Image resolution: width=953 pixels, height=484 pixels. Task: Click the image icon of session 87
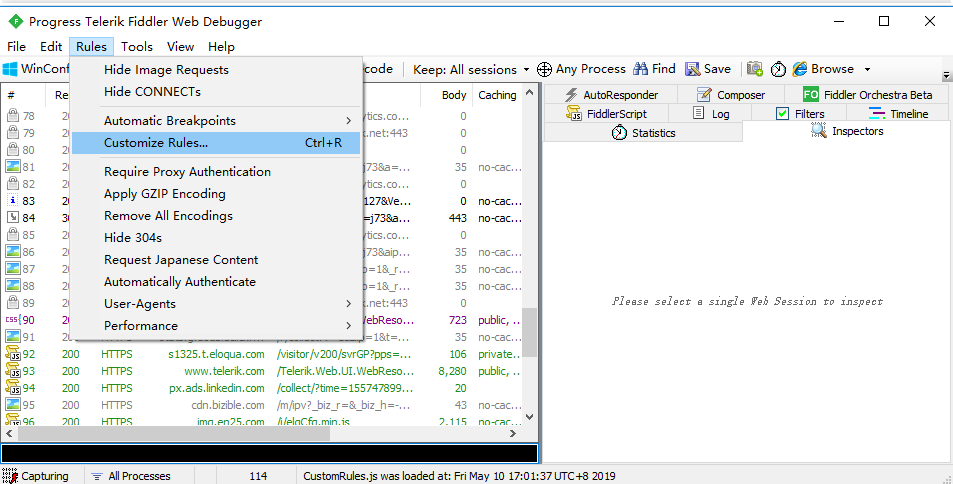[13, 269]
